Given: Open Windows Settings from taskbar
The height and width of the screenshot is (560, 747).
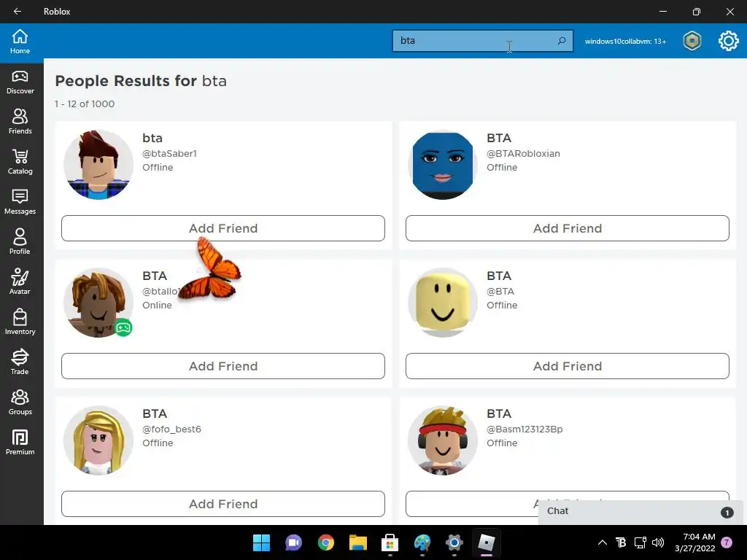Looking at the screenshot, I should [x=454, y=542].
